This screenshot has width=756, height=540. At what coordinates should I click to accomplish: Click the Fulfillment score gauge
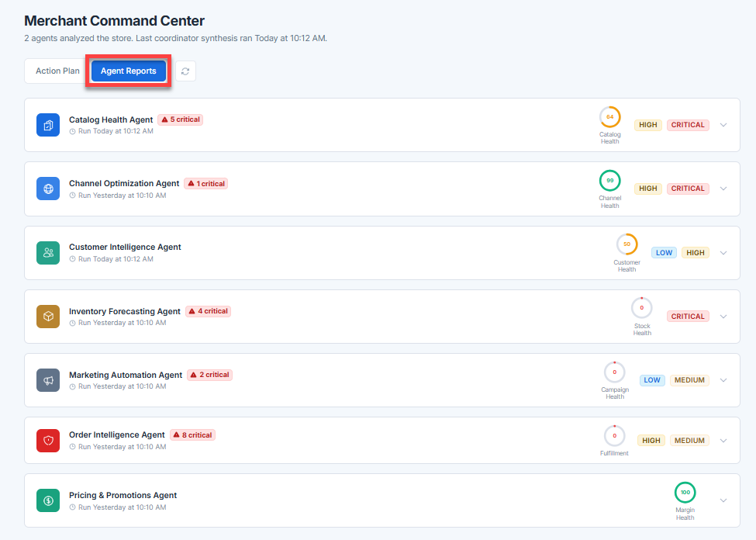pyautogui.click(x=614, y=436)
